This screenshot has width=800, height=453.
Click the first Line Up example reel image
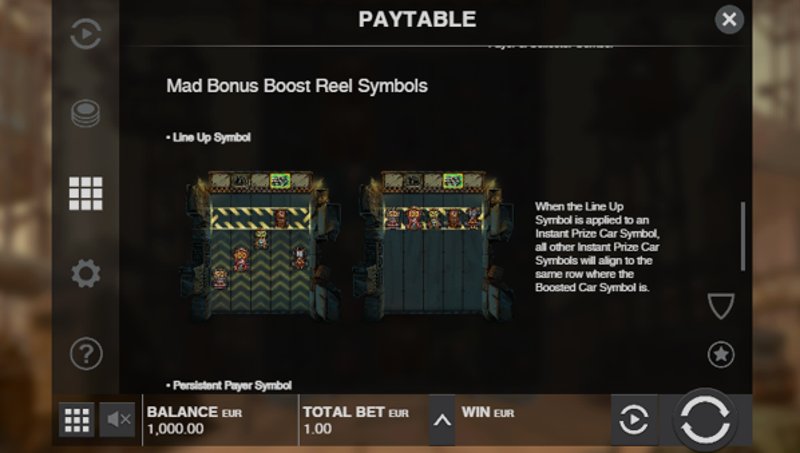click(x=261, y=245)
